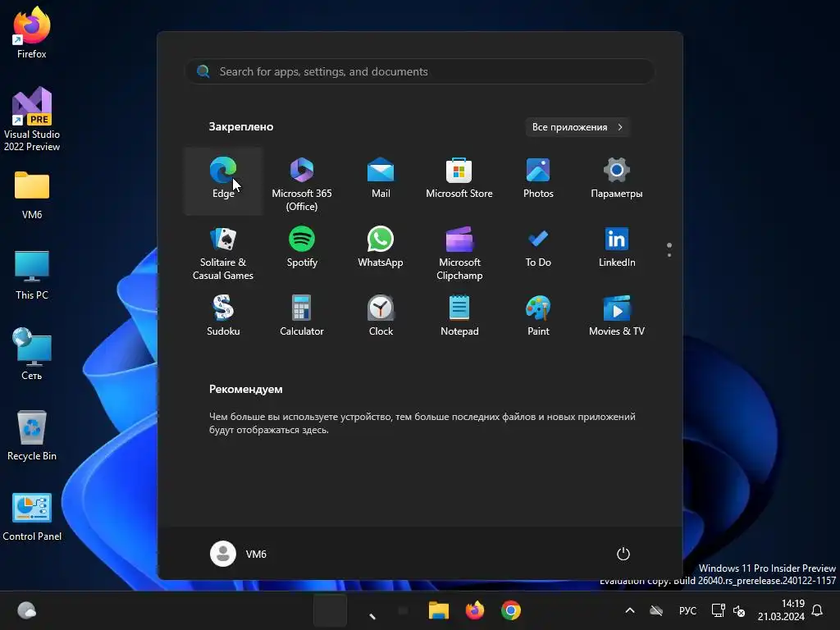Switch input language РУС

pyautogui.click(x=688, y=610)
